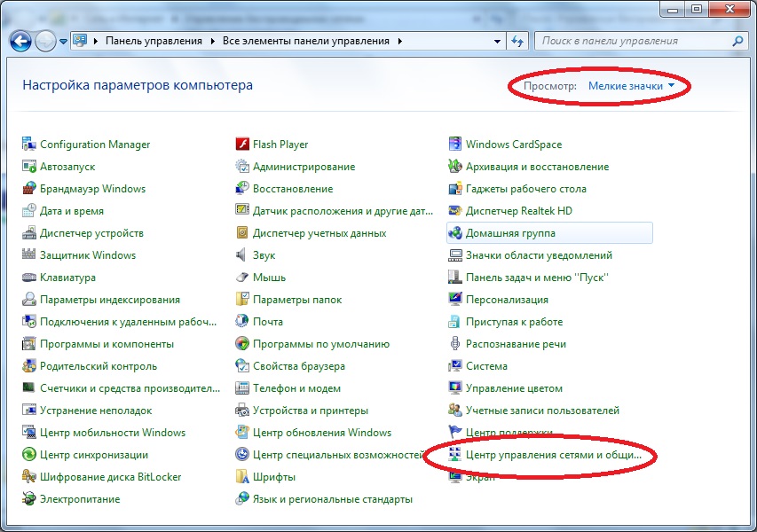Viewport: 757px width, 532px height.
Task: Click the Центр синхронизации green icon
Action: (29, 454)
